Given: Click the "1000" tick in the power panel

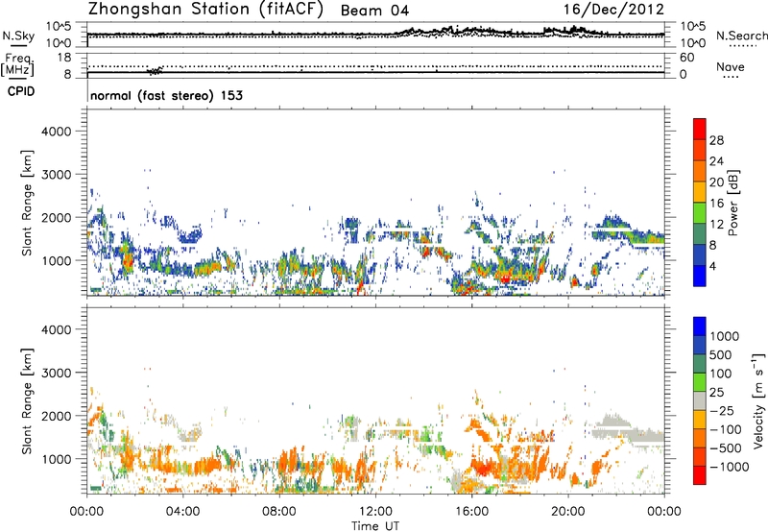Looking at the screenshot, I should (x=57, y=260).
